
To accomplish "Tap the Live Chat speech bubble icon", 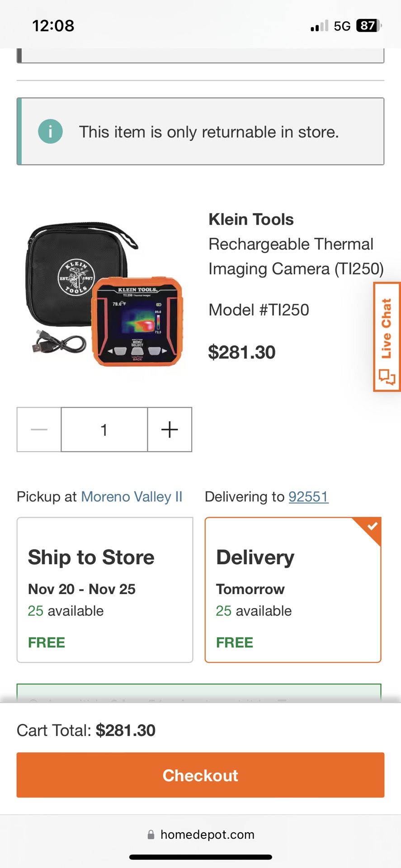I will [387, 376].
